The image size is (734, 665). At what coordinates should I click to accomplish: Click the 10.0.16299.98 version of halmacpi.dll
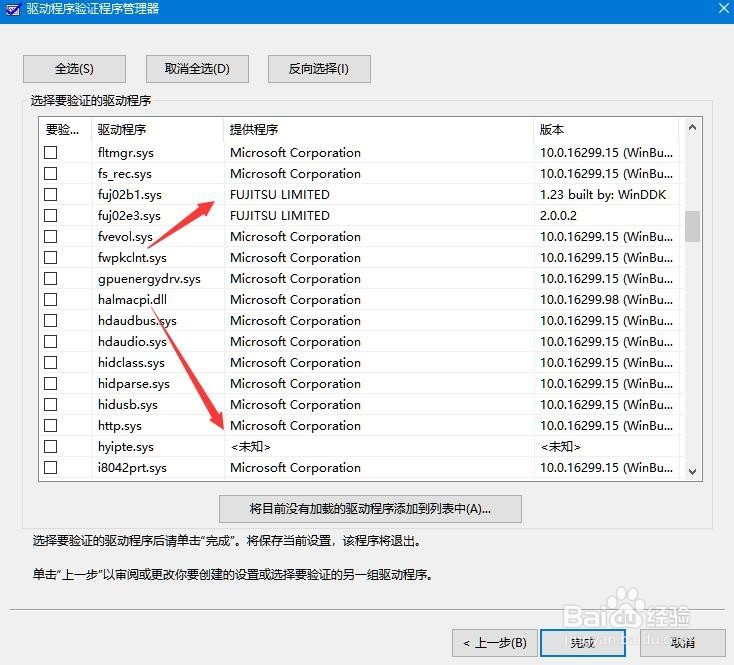click(607, 300)
